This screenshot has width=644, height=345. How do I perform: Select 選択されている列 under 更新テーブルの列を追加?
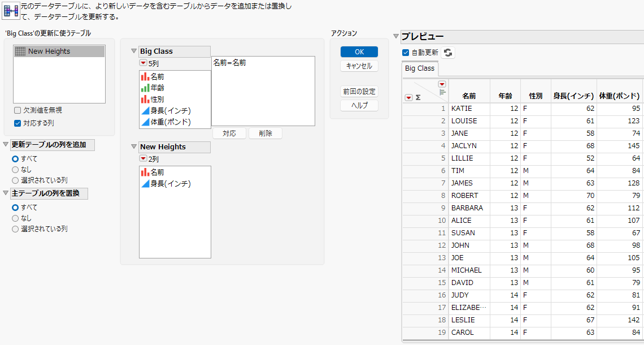click(15, 180)
